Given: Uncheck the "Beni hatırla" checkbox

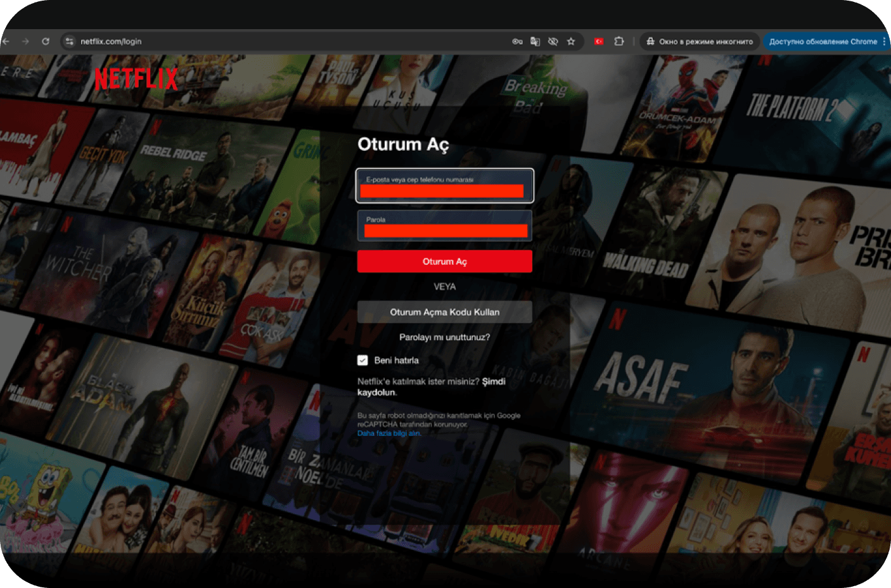Looking at the screenshot, I should (x=362, y=361).
